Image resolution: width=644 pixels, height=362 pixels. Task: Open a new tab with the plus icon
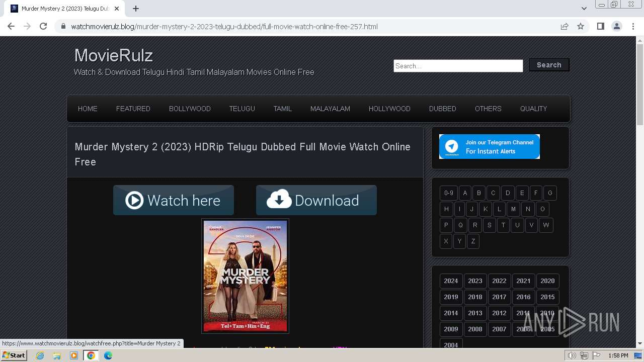tap(136, 9)
